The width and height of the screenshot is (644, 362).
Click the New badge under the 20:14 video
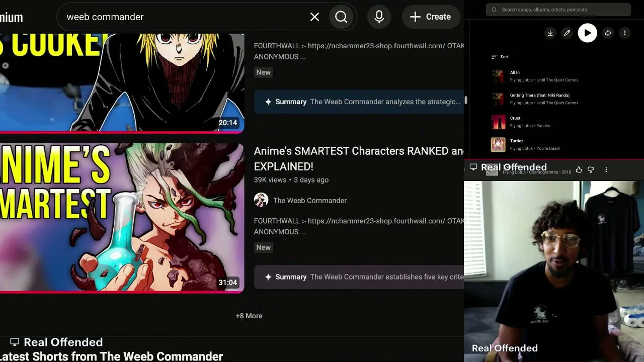tap(264, 72)
